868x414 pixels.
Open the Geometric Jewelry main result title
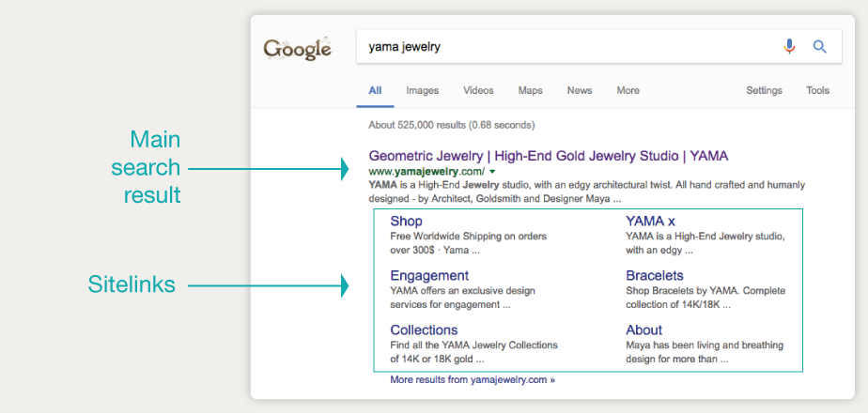(548, 156)
